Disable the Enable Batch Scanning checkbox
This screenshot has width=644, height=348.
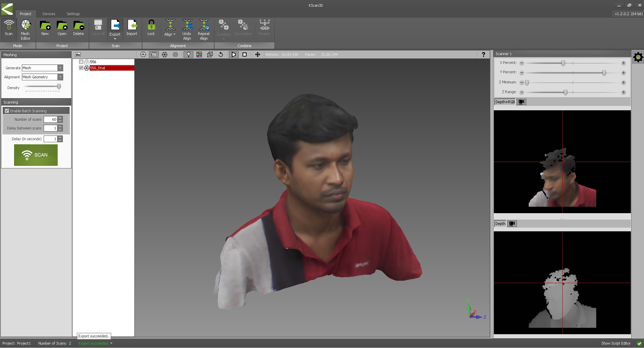point(7,111)
